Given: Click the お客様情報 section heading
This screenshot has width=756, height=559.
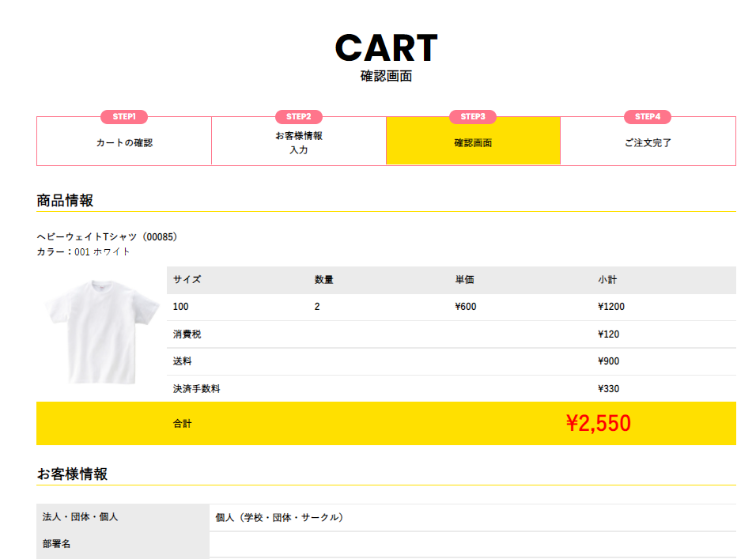Looking at the screenshot, I should click(72, 474).
